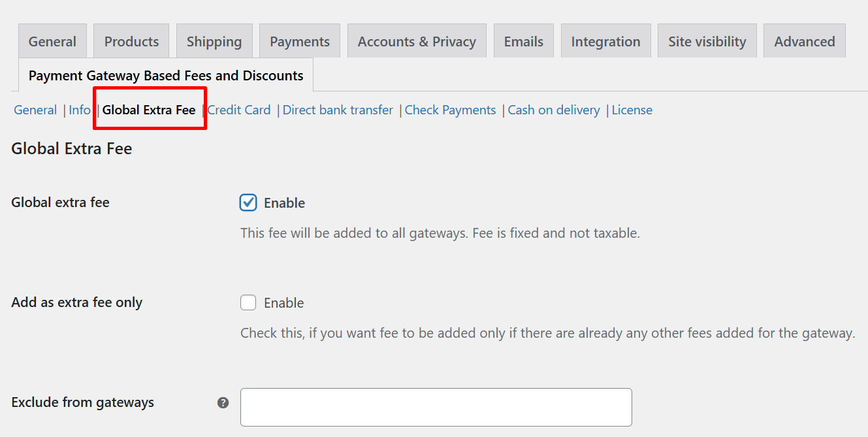Open the General settings tab
The height and width of the screenshot is (437, 868).
tap(52, 41)
